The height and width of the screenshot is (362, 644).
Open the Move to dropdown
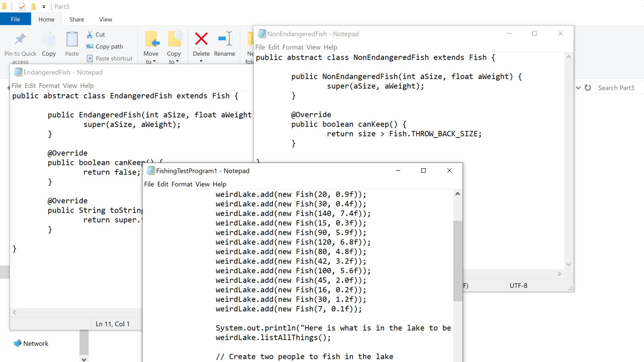pos(151,58)
